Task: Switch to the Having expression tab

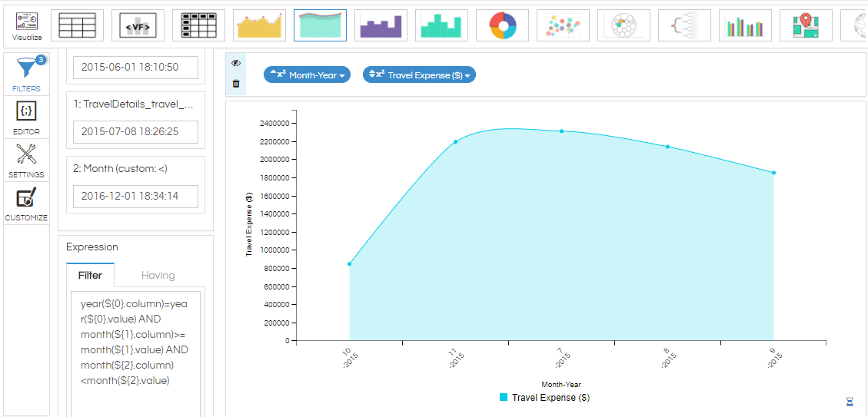Action: click(x=158, y=275)
